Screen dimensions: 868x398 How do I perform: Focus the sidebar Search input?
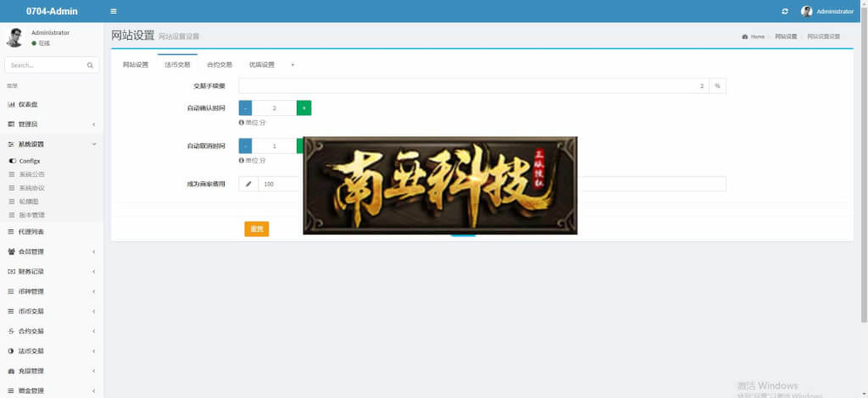(x=47, y=65)
